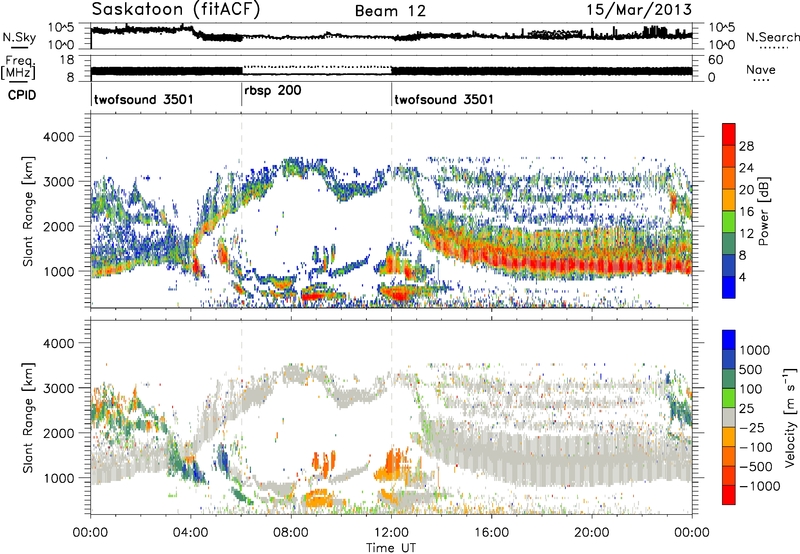Click the "-25" tick on the Velocity colorbar
The width and height of the screenshot is (800, 554).
[x=752, y=427]
